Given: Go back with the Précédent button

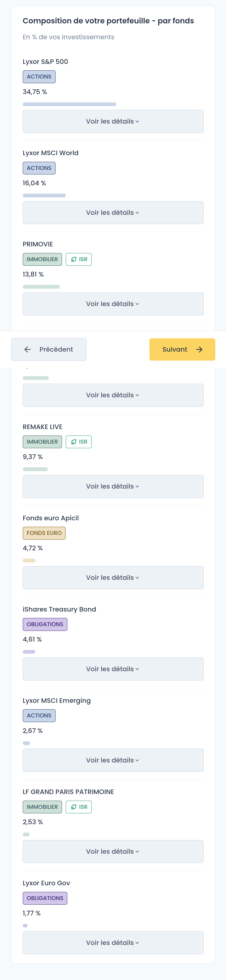Looking at the screenshot, I should [49, 349].
